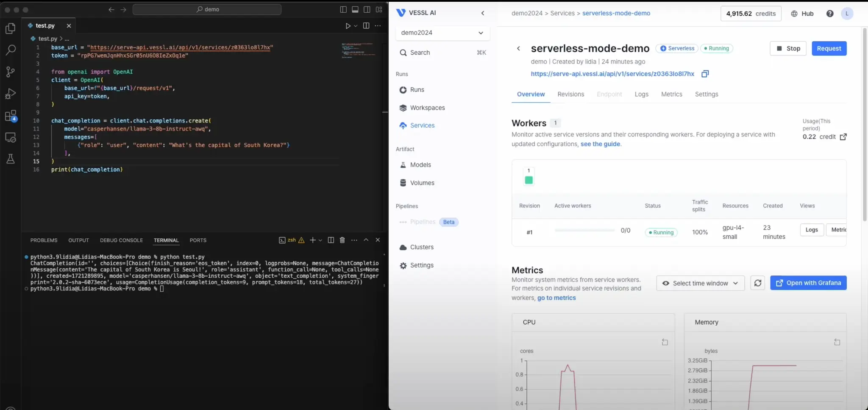This screenshot has width=868, height=410.
Task: Go back with the VS Code navigation arrow
Action: [x=111, y=9]
